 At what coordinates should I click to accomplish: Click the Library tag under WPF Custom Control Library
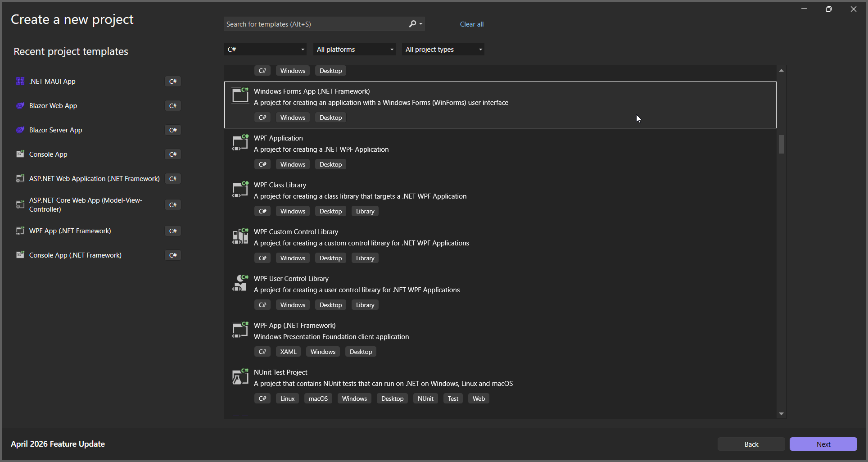[365, 258]
